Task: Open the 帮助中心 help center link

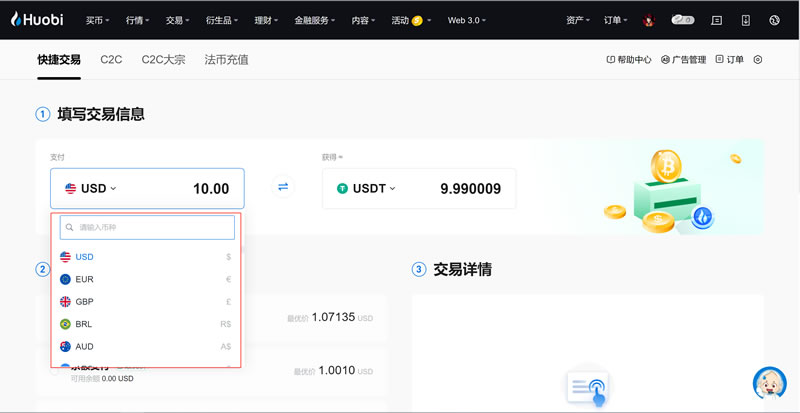Action: click(x=629, y=60)
